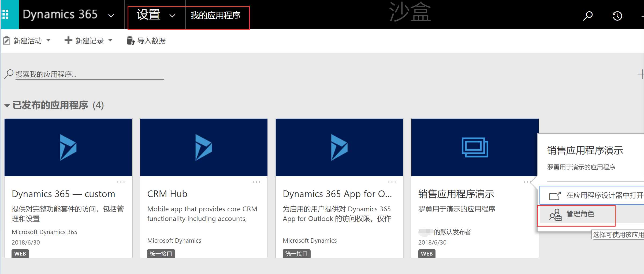Click 2018/6/30 date on 销售应用程序演示 card
Image resolution: width=644 pixels, height=274 pixels.
tap(432, 242)
